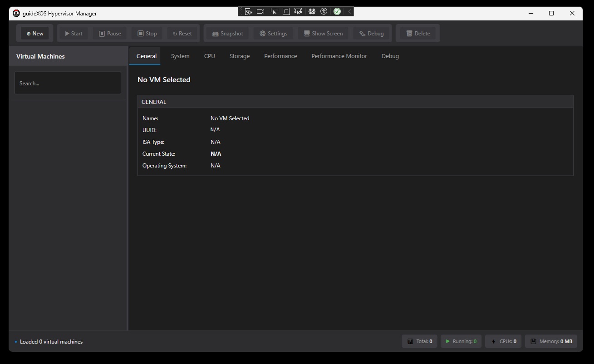The height and width of the screenshot is (364, 594).
Task: Click the Debug button in the toolbar
Action: pyautogui.click(x=372, y=34)
